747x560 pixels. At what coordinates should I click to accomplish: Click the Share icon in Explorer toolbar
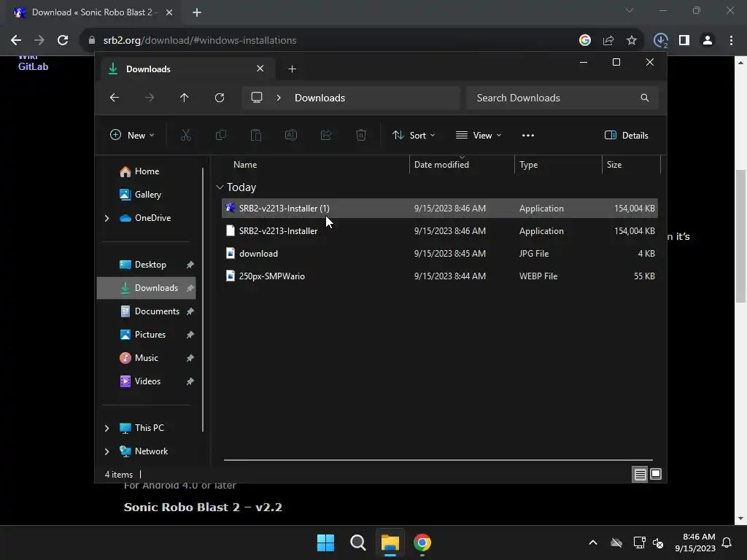(326, 135)
